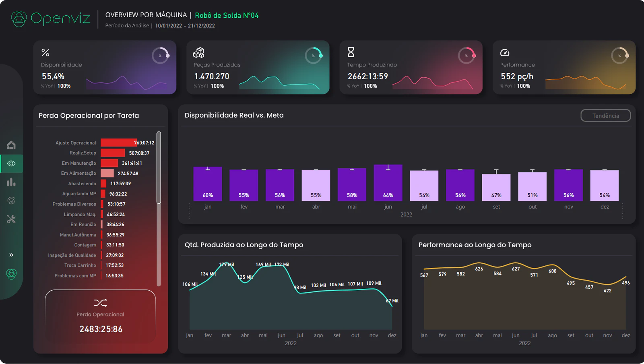Click the 179 Mil point on production chart

[227, 265]
